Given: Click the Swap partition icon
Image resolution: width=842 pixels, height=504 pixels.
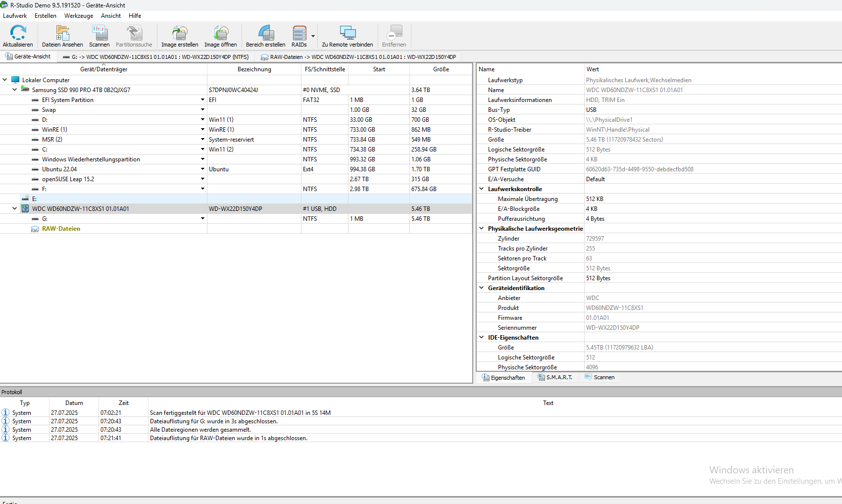Looking at the screenshot, I should tap(35, 110).
